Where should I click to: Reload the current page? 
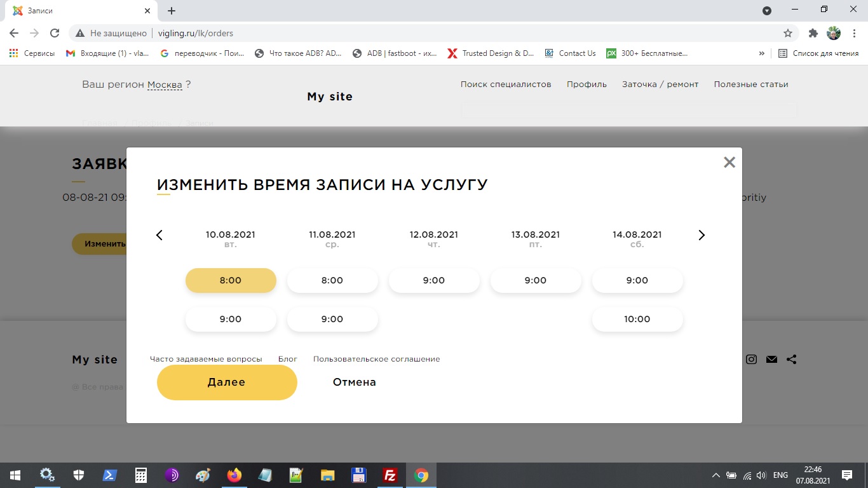[x=55, y=33]
